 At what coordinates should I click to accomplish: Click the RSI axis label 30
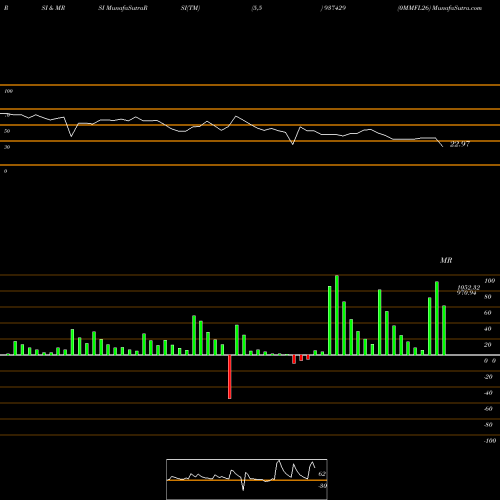(x=7, y=147)
